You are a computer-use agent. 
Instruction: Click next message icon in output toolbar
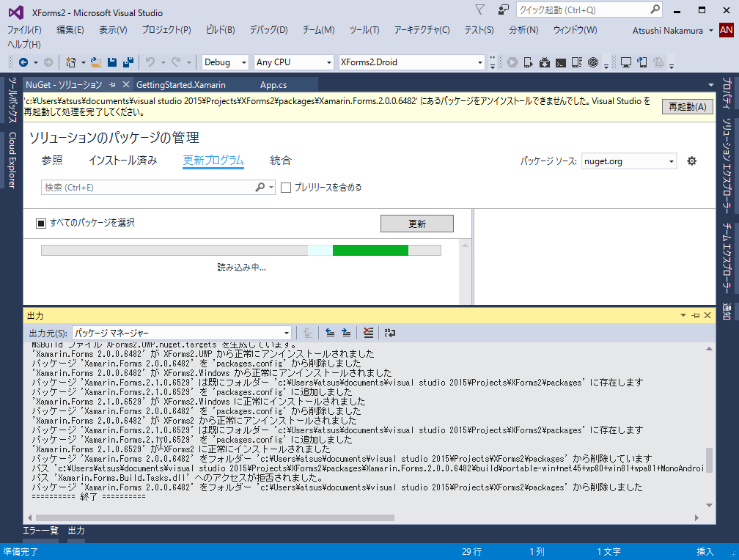(346, 333)
